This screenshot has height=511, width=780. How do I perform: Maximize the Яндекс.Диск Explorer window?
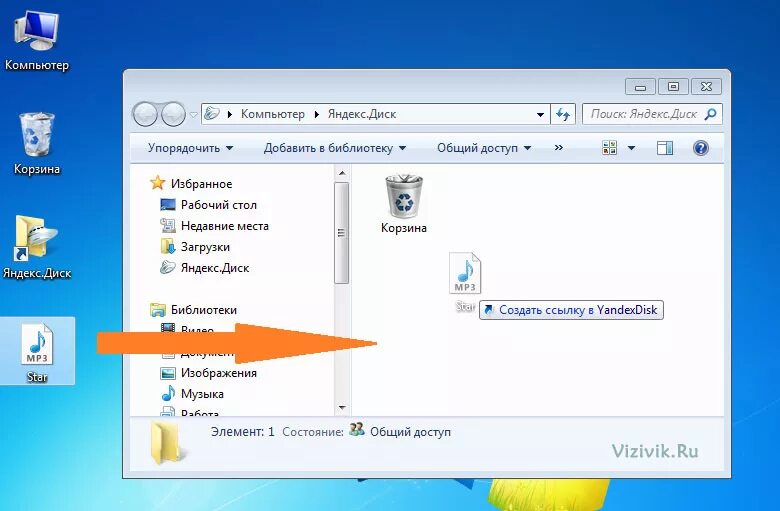click(673, 87)
